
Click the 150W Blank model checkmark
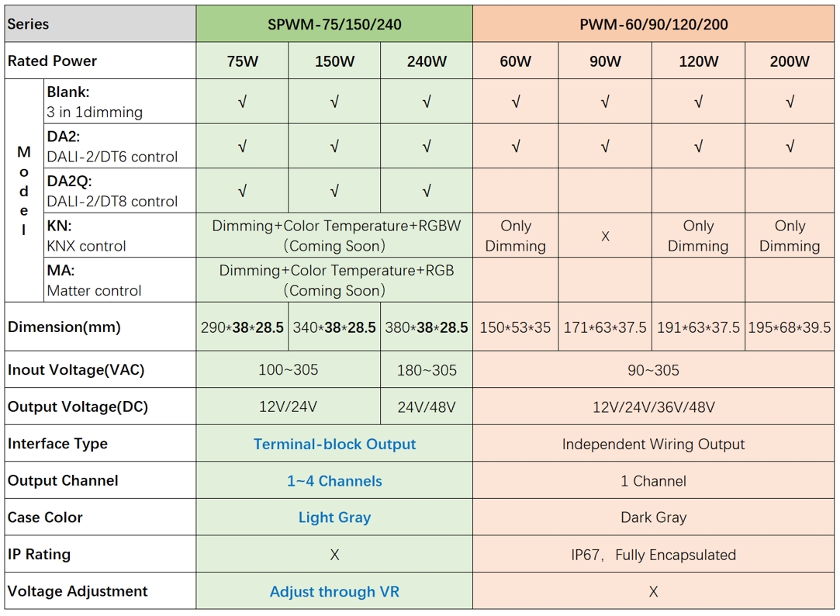tap(334, 102)
